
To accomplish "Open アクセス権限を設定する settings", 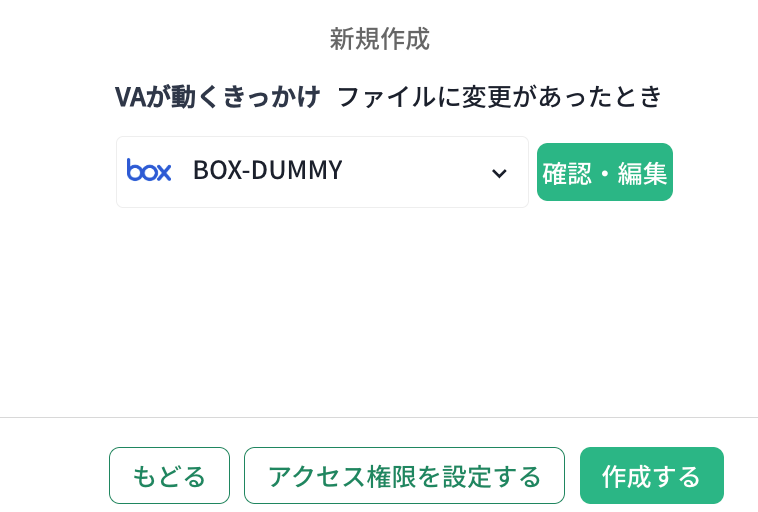I will point(404,476).
